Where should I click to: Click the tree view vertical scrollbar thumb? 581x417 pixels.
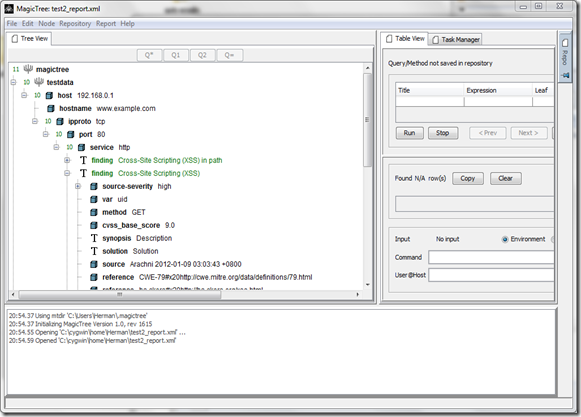click(x=367, y=119)
